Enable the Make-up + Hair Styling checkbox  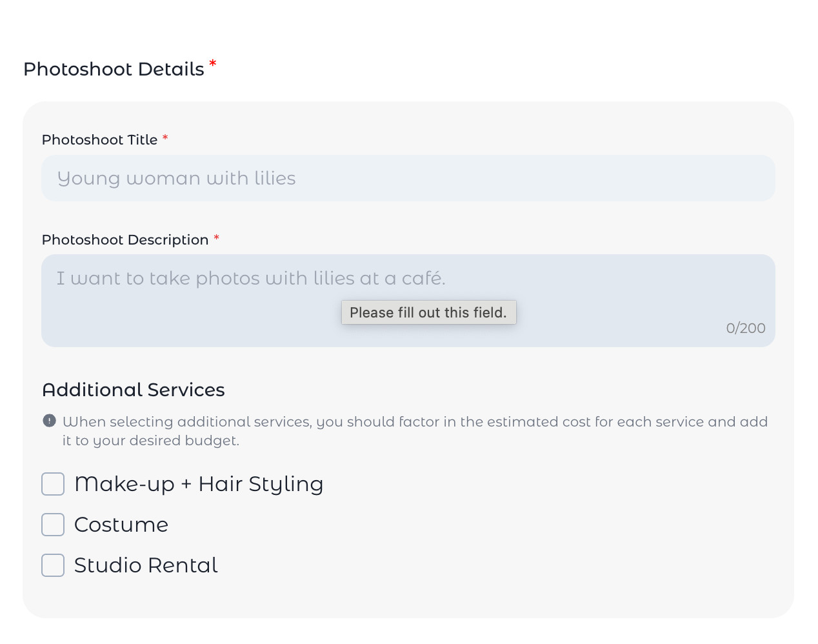[53, 484]
